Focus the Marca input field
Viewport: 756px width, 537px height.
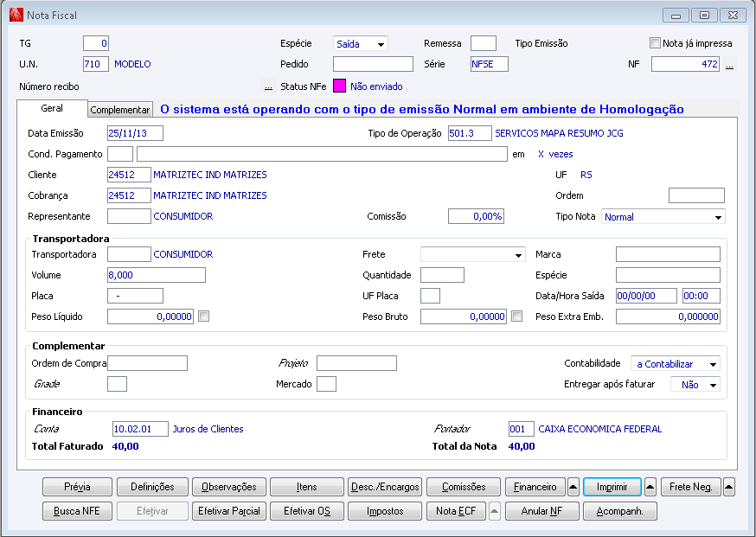[x=668, y=254]
